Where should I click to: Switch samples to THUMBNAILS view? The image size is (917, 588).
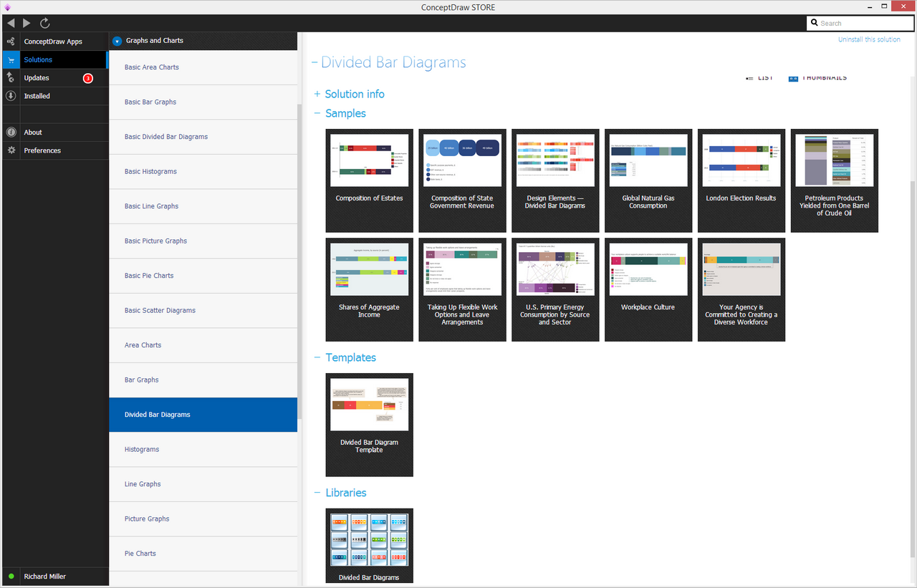tap(817, 77)
